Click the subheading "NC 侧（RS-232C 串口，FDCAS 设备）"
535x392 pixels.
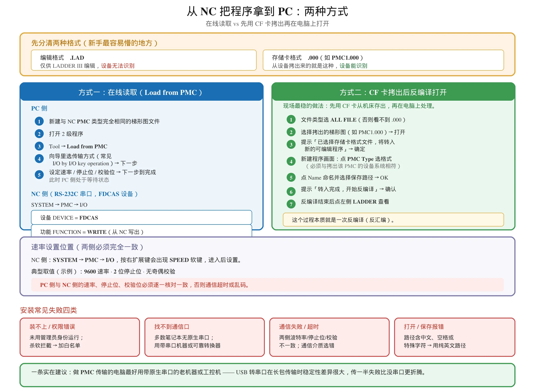84,194
